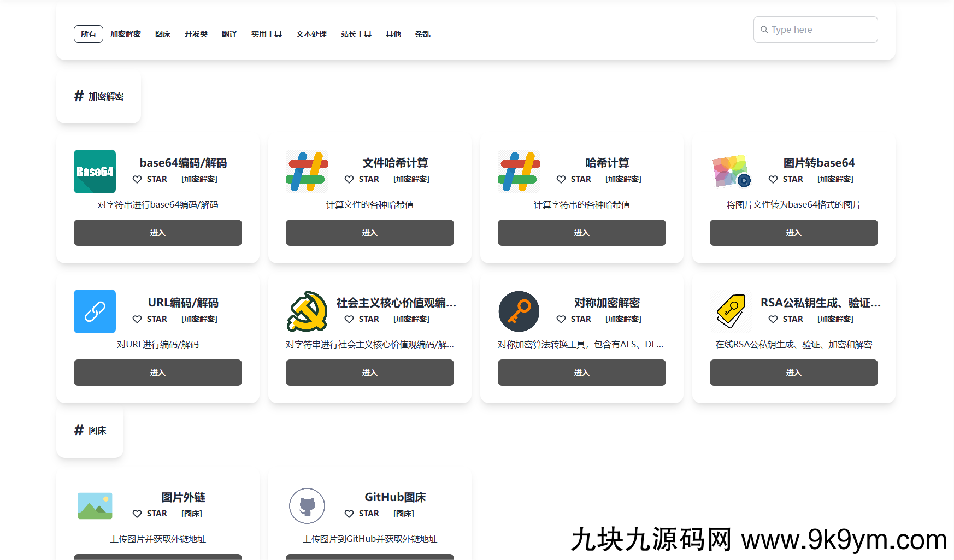The width and height of the screenshot is (954, 560).
Task: Click the colorful photo icon for 图片转base64
Action: point(731,172)
